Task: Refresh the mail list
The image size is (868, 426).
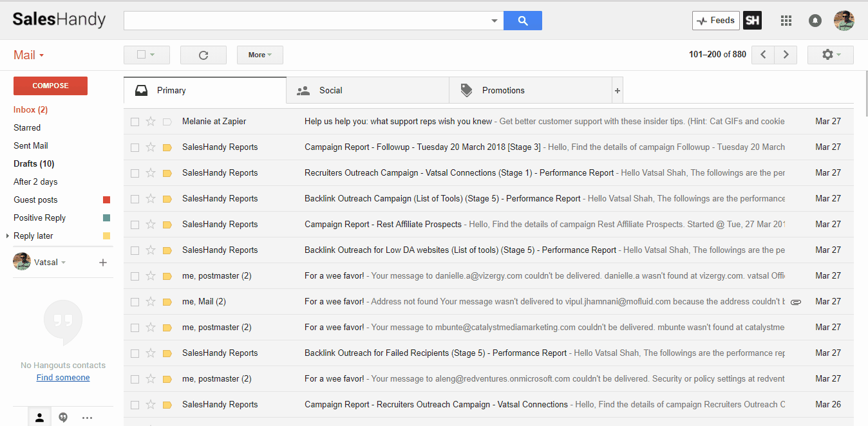Action: click(203, 55)
